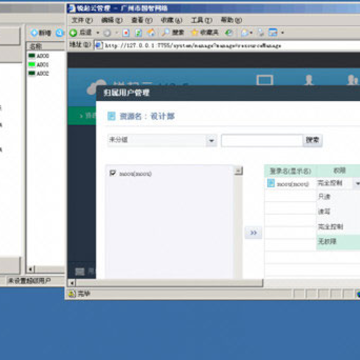360x360 pixels.
Task: Select A002 in background window list
Action: click(x=39, y=73)
